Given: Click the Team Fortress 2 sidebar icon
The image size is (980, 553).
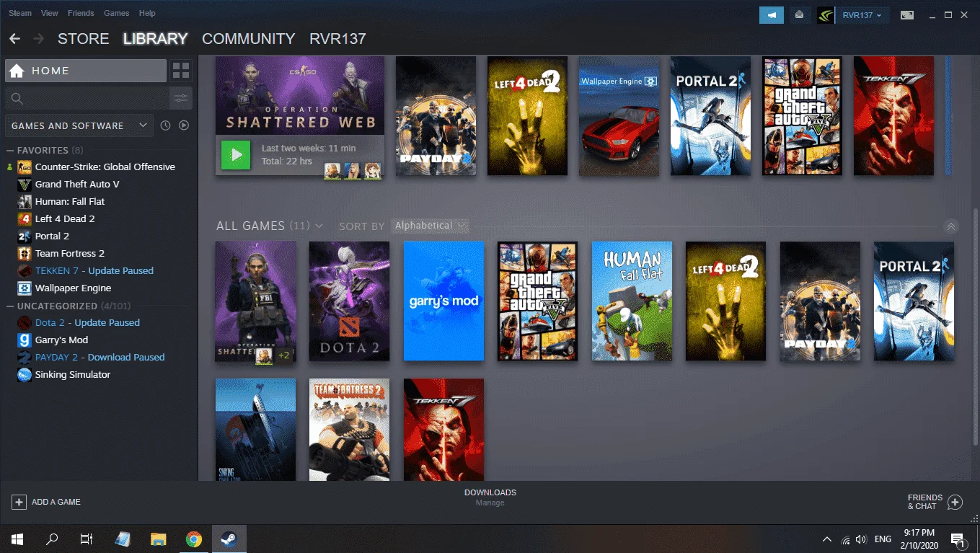Looking at the screenshot, I should tap(25, 253).
